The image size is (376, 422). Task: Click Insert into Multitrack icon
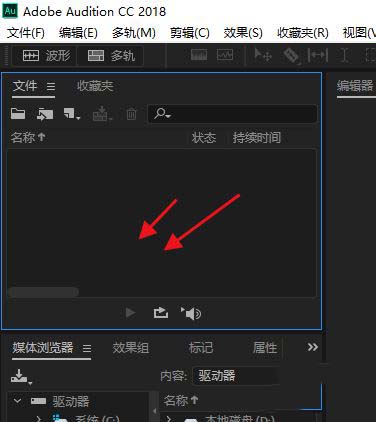102,114
